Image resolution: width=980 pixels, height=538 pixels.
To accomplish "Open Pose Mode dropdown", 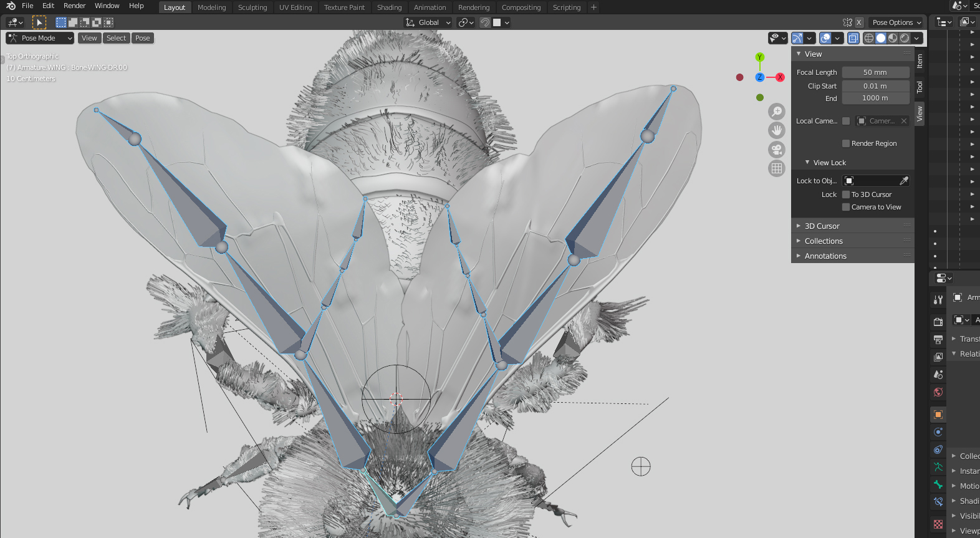I will (x=40, y=38).
